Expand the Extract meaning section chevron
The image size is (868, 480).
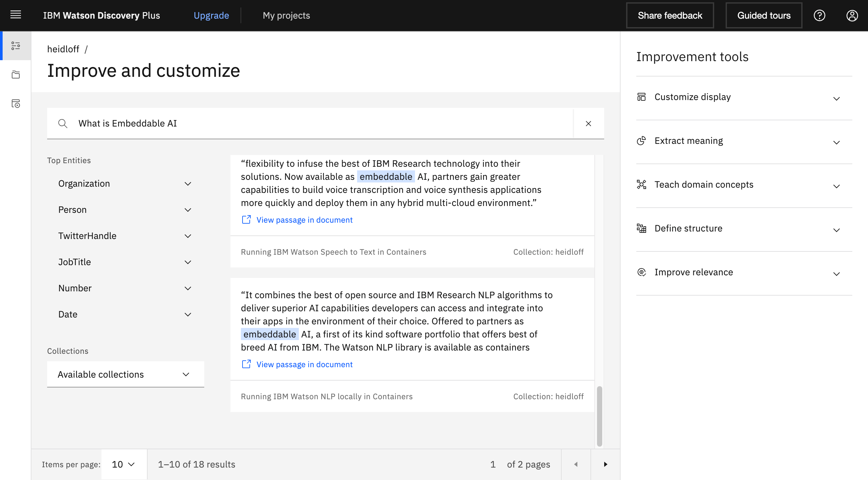click(836, 142)
